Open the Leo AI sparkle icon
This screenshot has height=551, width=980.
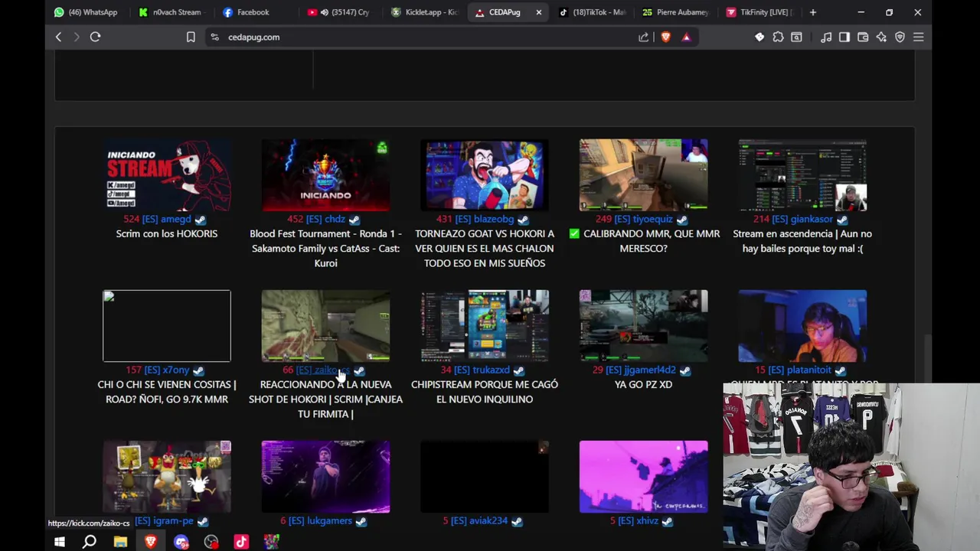(x=881, y=37)
